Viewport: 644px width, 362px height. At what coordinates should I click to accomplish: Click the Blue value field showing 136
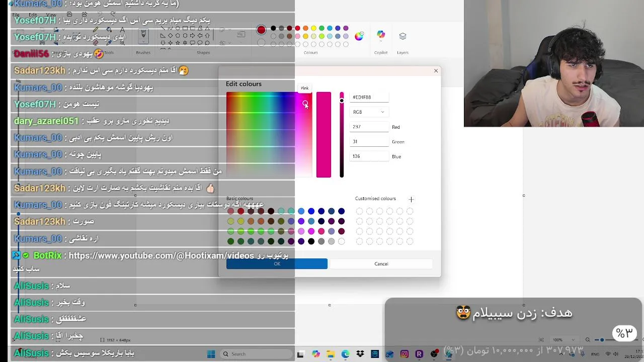pyautogui.click(x=369, y=156)
